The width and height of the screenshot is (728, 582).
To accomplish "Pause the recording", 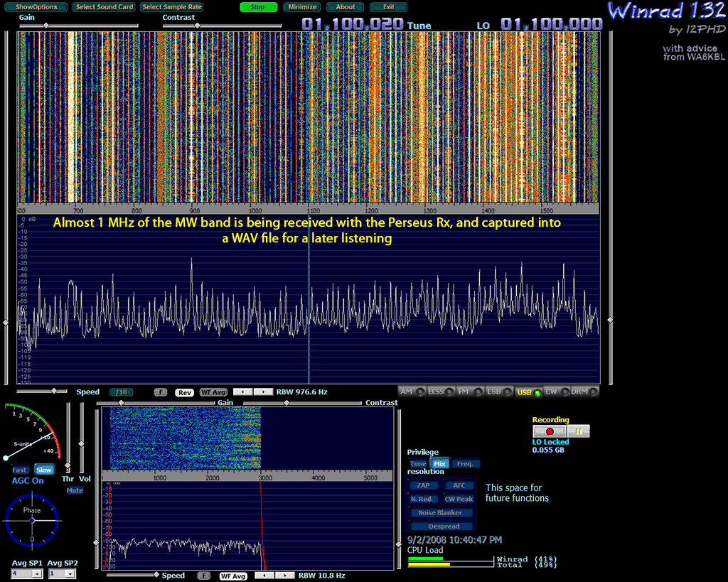I will tap(579, 431).
